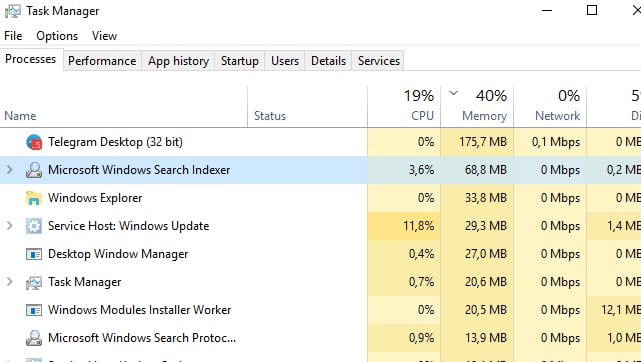Click the Windows Modules Installer Worker icon

tap(34, 310)
